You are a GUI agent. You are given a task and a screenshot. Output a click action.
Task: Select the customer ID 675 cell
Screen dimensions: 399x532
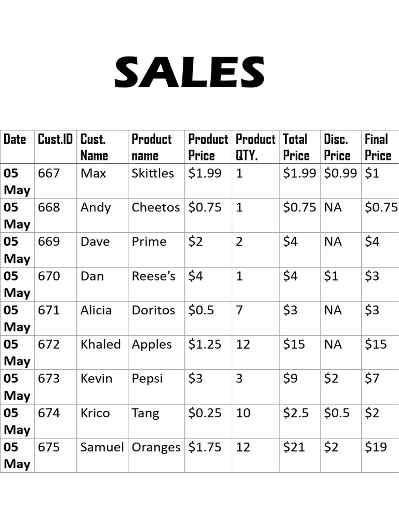click(49, 447)
